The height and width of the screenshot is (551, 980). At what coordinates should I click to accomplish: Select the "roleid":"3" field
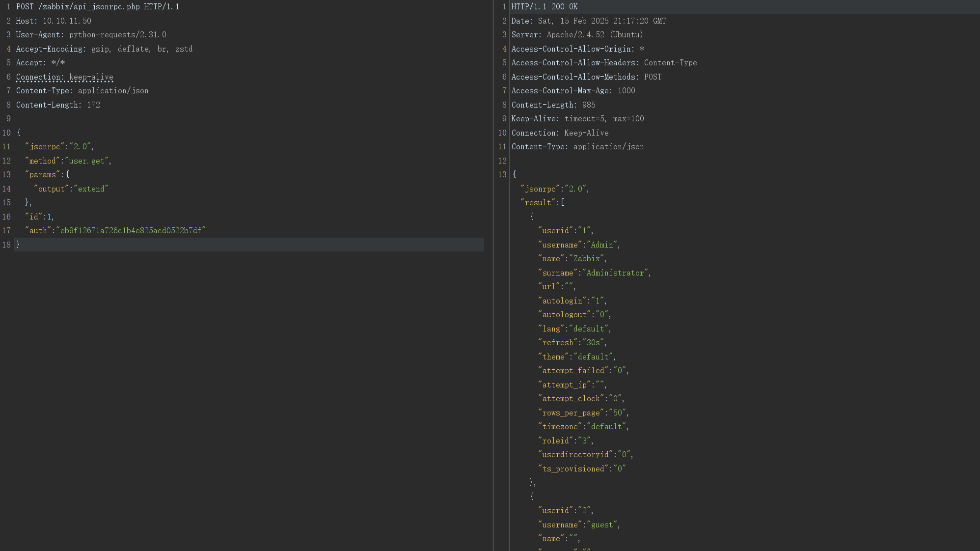566,441
